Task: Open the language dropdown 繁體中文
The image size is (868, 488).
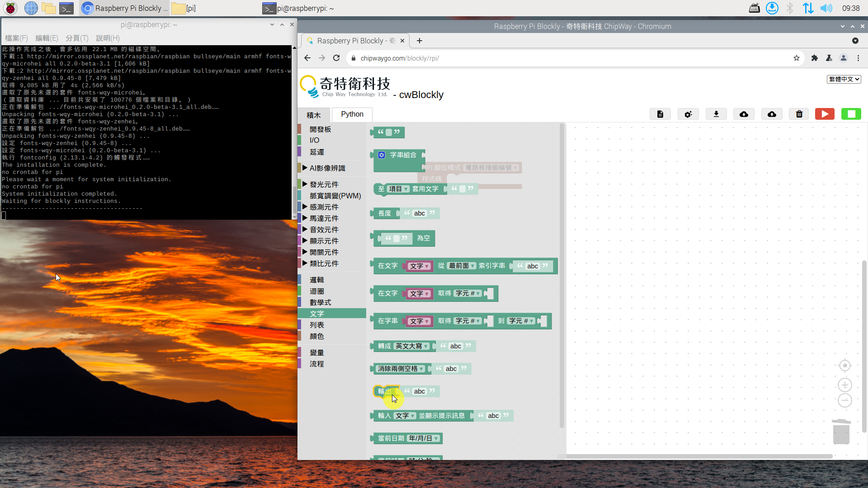Action: (844, 79)
